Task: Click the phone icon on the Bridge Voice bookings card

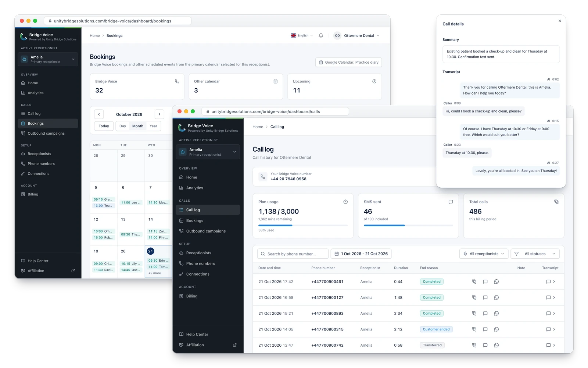Action: (x=177, y=81)
